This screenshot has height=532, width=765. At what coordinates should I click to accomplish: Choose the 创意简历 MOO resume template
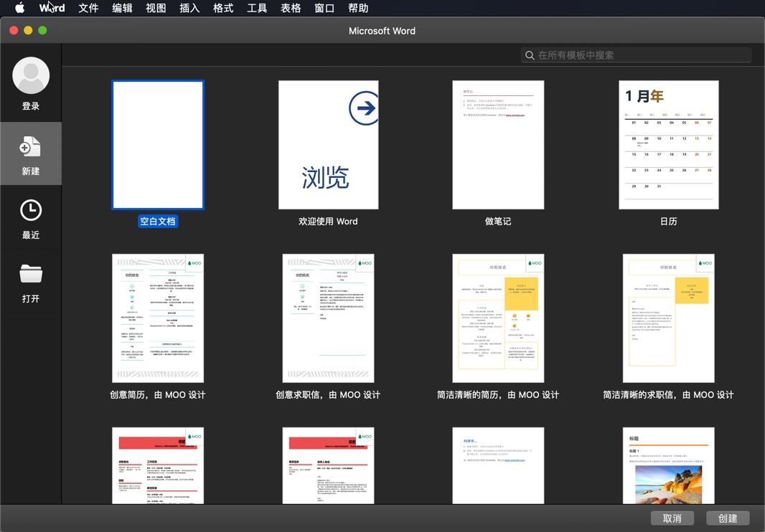coord(158,318)
